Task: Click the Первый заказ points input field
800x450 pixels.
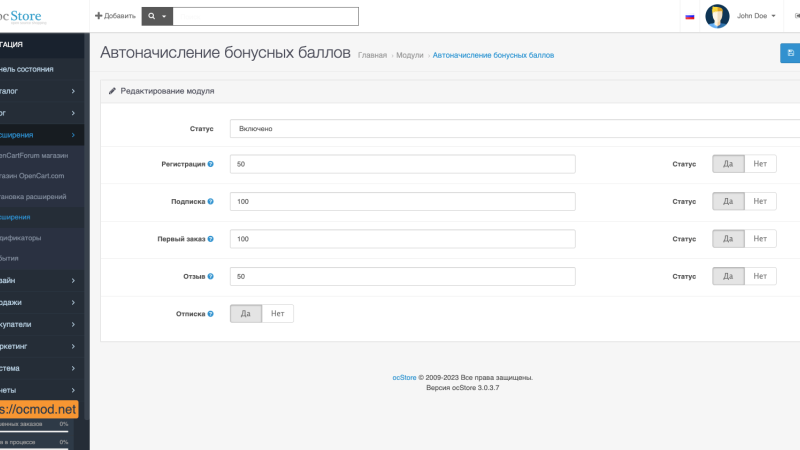Action: click(403, 239)
